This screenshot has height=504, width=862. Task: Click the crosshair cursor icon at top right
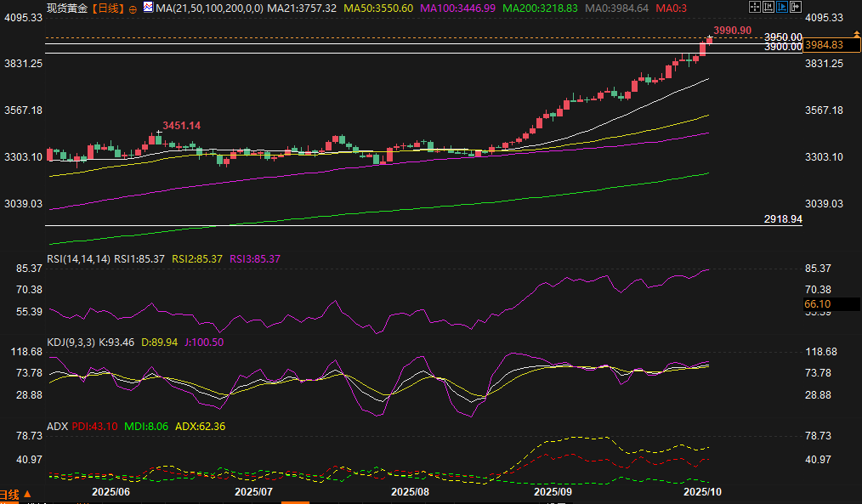(755, 7)
